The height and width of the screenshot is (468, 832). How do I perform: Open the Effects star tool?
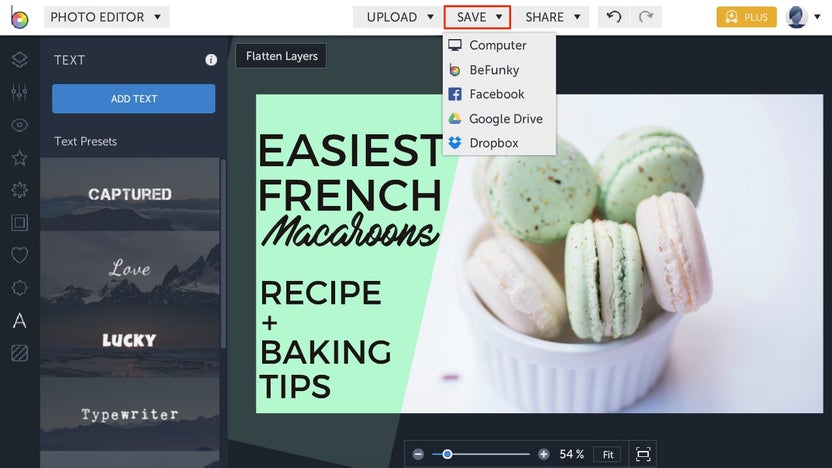(x=20, y=158)
